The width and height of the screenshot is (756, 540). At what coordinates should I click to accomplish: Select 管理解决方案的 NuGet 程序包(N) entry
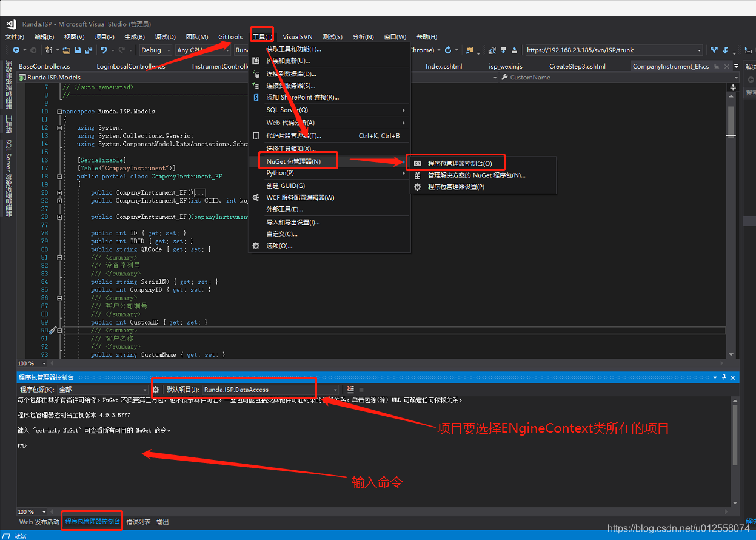(x=482, y=175)
